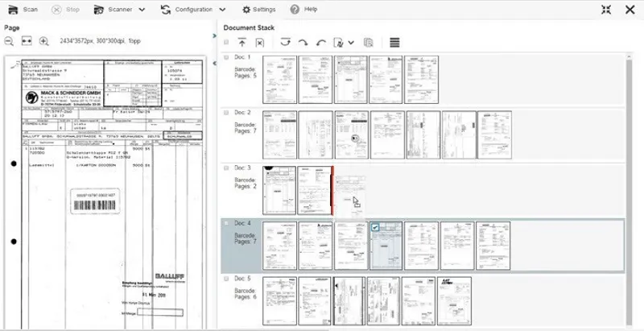
Task: Select the second page thumbnail of Doc 3
Action: [315, 190]
